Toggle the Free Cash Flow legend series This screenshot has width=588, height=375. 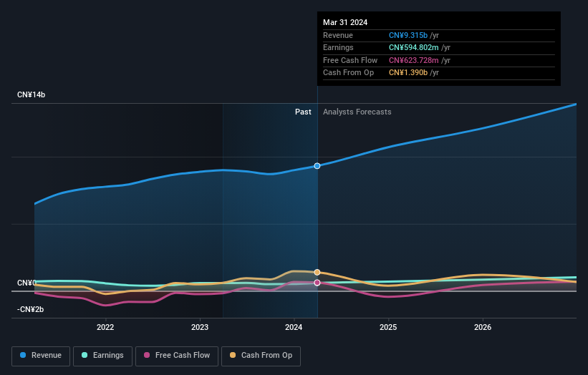[177, 356]
